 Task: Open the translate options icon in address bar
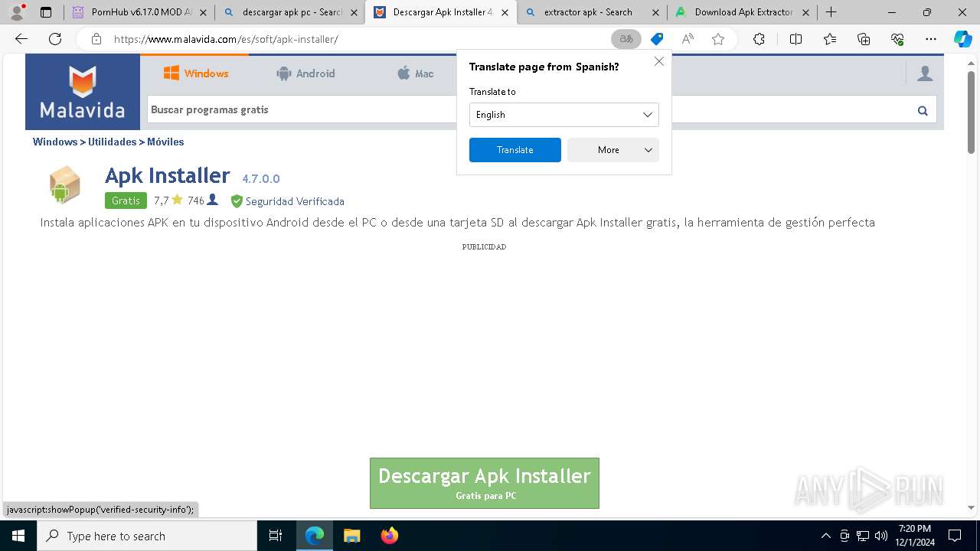[x=626, y=39]
